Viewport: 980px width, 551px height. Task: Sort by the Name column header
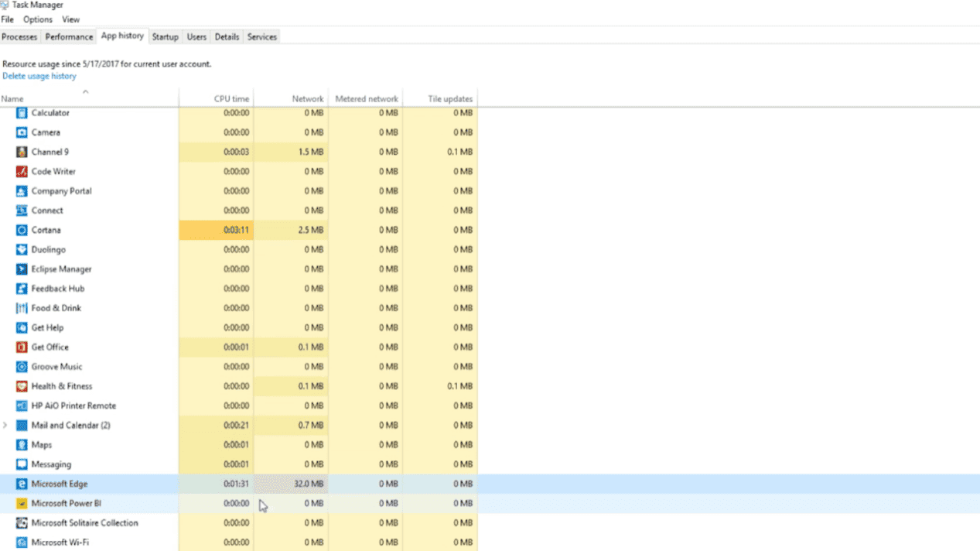click(12, 99)
